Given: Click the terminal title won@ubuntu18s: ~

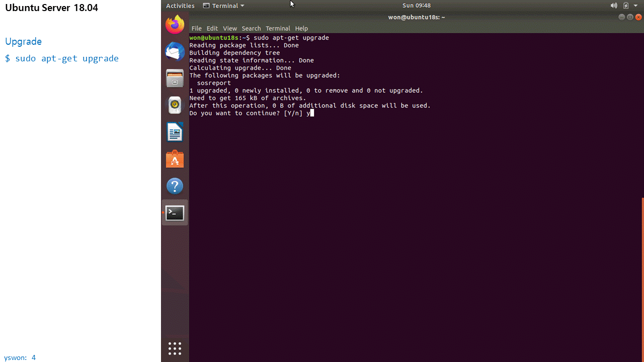Looking at the screenshot, I should point(417,17).
